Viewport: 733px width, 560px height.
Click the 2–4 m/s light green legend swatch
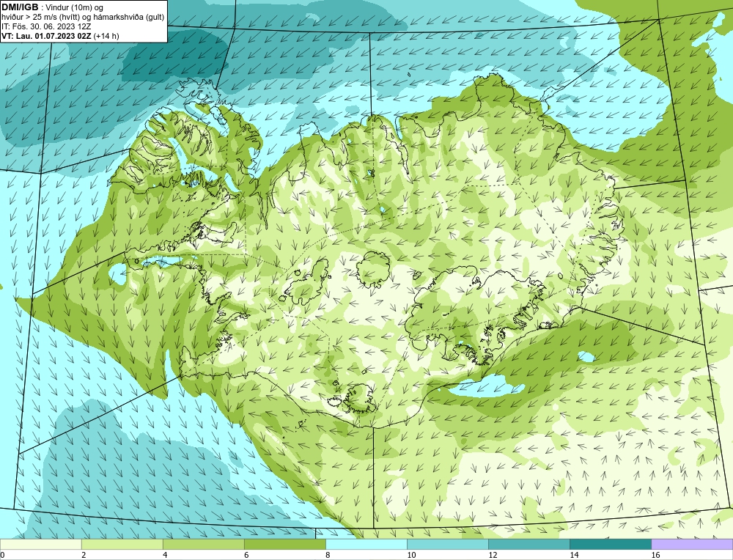point(122,545)
